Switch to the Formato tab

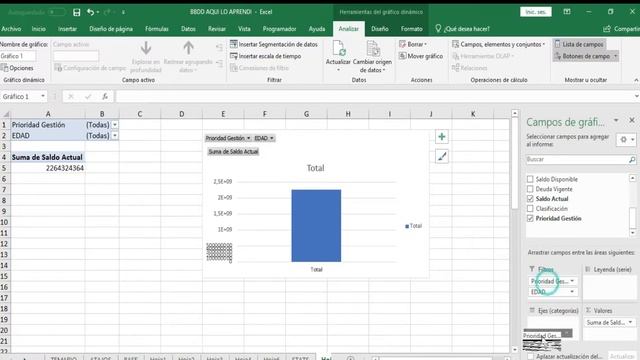[x=411, y=29]
